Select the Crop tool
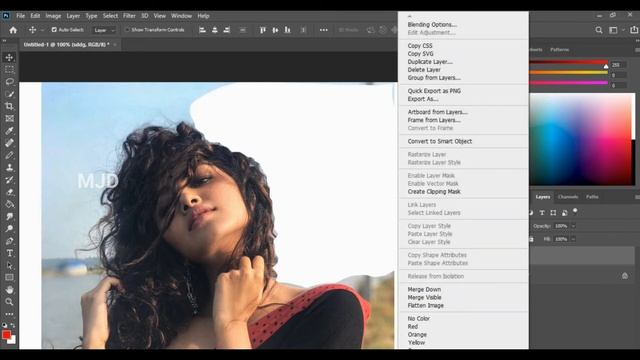The height and width of the screenshot is (360, 640). [x=9, y=107]
